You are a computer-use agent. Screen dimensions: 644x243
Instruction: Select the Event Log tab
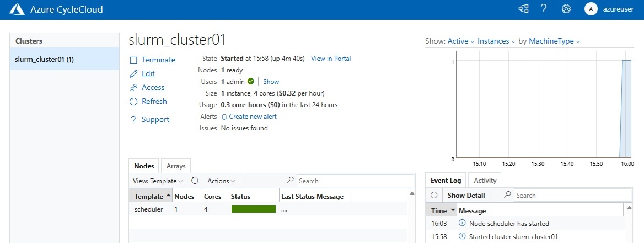446,180
